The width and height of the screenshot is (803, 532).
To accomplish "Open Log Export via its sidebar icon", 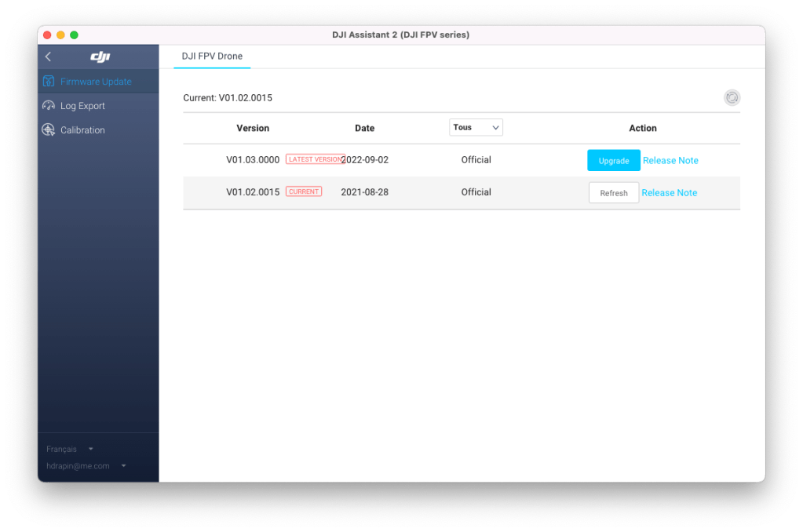I will (x=49, y=106).
